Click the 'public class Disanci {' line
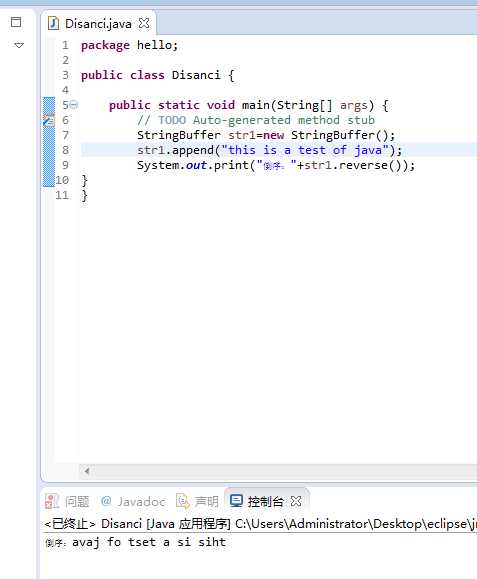Screen dimensions: 477x579 (x=157, y=75)
